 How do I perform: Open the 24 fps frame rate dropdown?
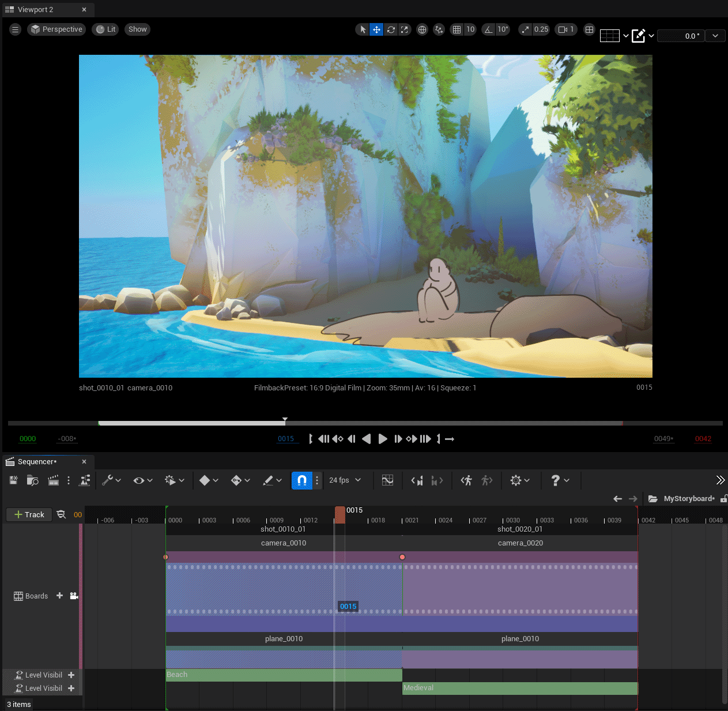[x=344, y=480]
